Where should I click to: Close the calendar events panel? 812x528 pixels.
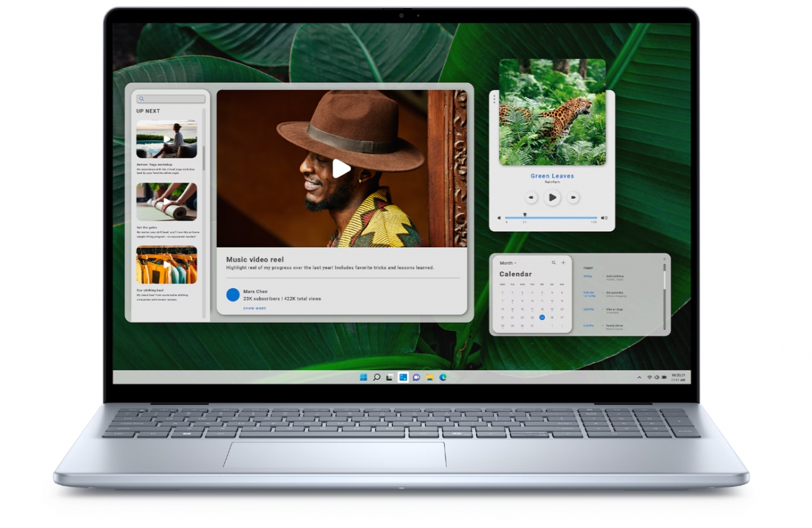pyautogui.click(x=664, y=259)
